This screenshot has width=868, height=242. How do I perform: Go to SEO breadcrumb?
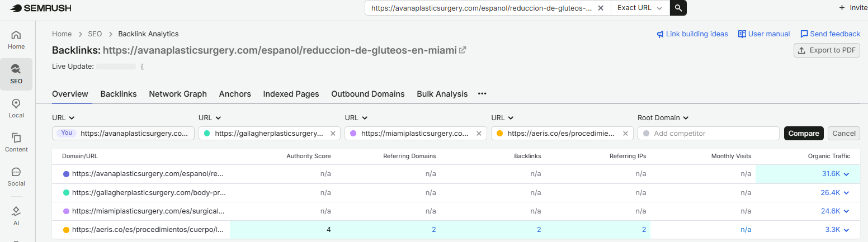click(x=95, y=34)
